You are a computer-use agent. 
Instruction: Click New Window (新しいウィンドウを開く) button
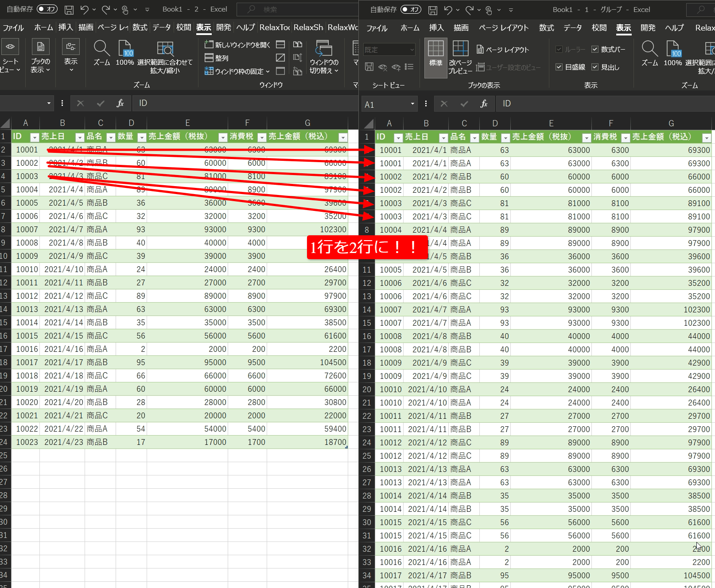(237, 45)
